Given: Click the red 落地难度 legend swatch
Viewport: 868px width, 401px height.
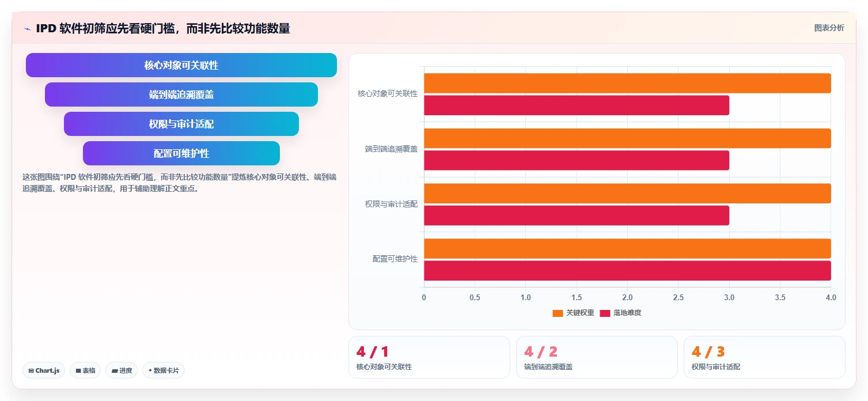Looking at the screenshot, I should 605,313.
